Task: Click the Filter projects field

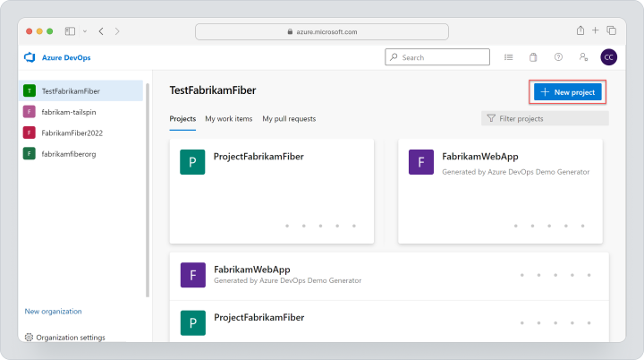Action: point(545,118)
